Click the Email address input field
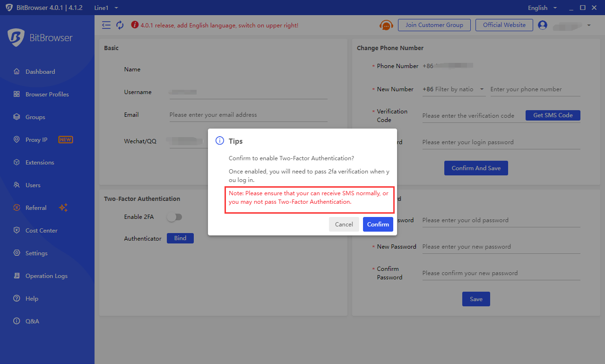This screenshot has width=605, height=364. coord(248,115)
